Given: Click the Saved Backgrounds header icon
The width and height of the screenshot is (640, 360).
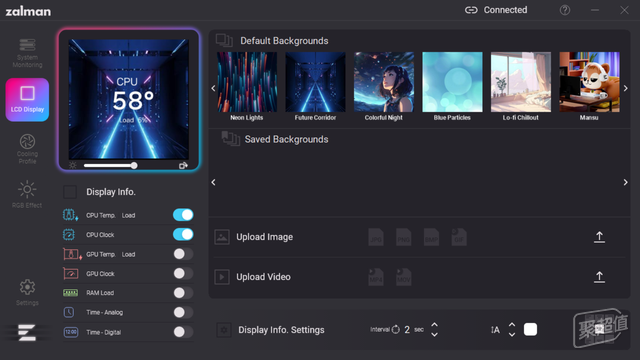Looking at the screenshot, I should click(231, 139).
